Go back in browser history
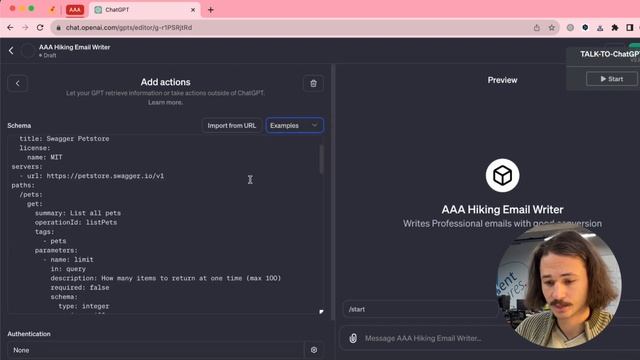This screenshot has width=640, height=360. tap(10, 27)
